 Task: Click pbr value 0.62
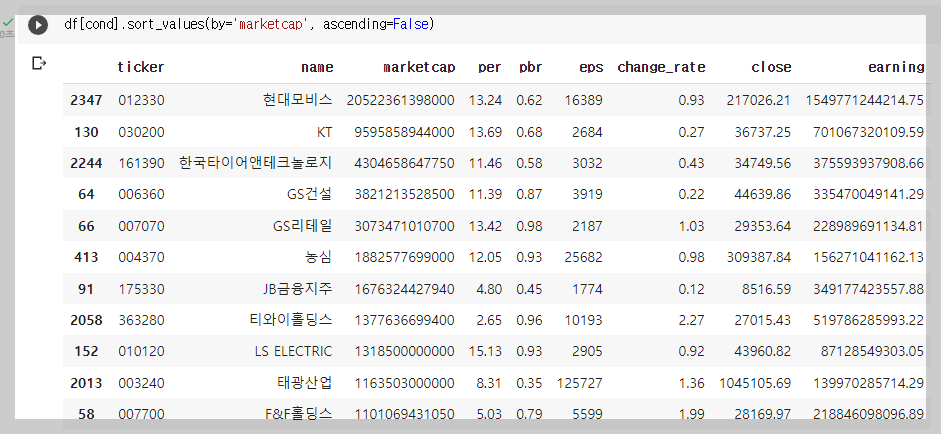[529, 100]
